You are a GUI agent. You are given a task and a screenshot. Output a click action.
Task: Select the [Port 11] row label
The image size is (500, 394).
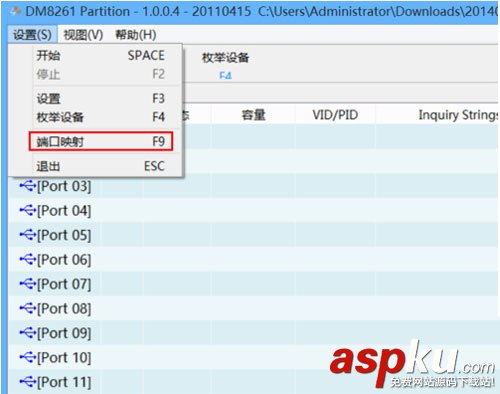point(64,382)
